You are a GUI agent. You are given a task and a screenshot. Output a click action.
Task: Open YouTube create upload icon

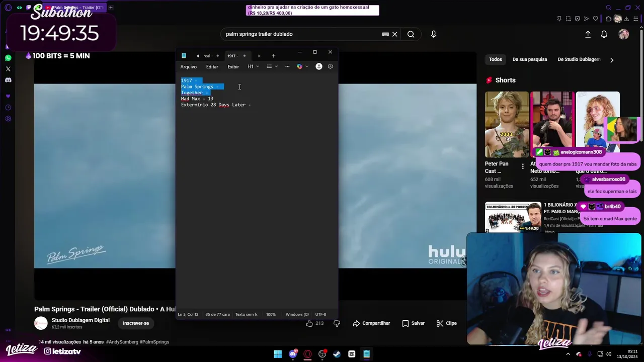tap(588, 34)
